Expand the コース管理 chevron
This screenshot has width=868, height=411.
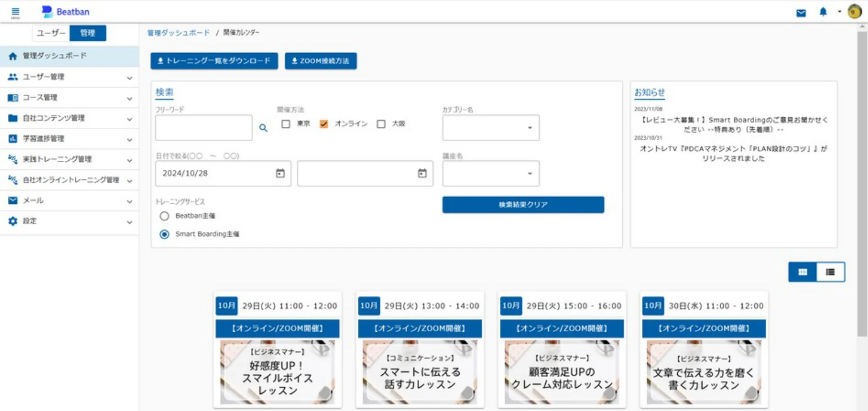[130, 99]
